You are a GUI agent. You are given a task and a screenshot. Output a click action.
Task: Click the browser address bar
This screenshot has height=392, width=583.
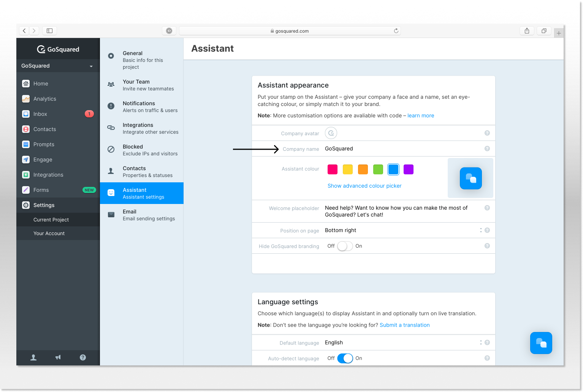tap(290, 31)
